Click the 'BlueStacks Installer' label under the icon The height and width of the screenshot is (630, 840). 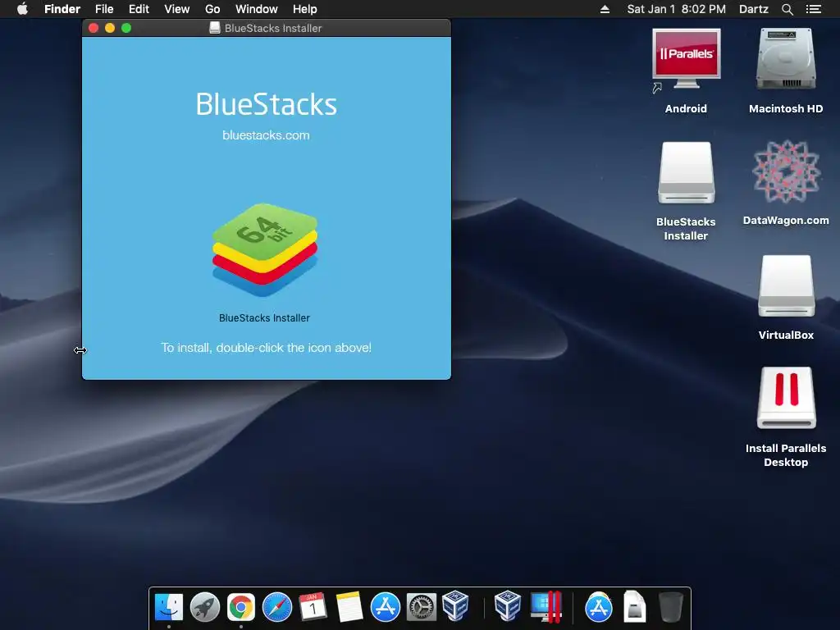pyautogui.click(x=265, y=317)
